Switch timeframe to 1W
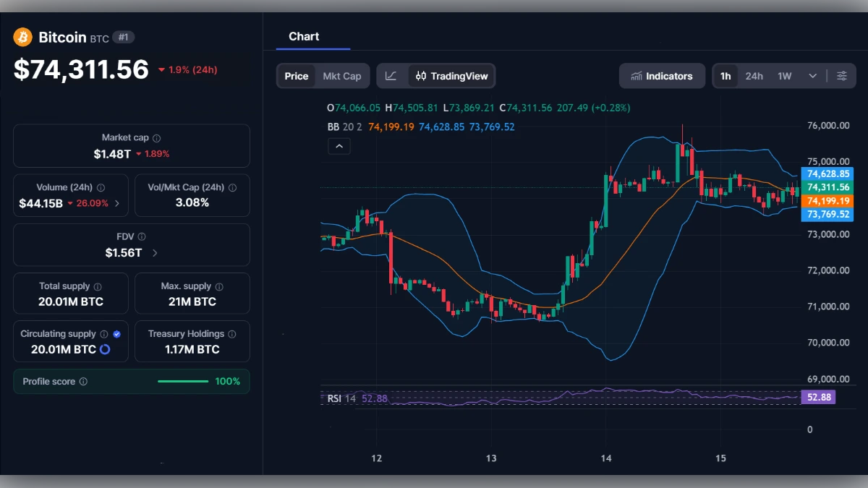 click(783, 75)
